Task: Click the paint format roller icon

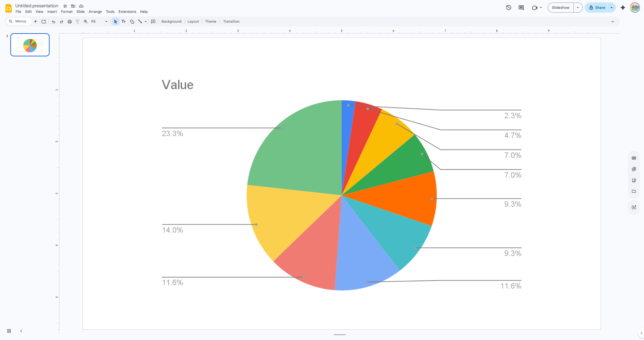Action: (77, 22)
